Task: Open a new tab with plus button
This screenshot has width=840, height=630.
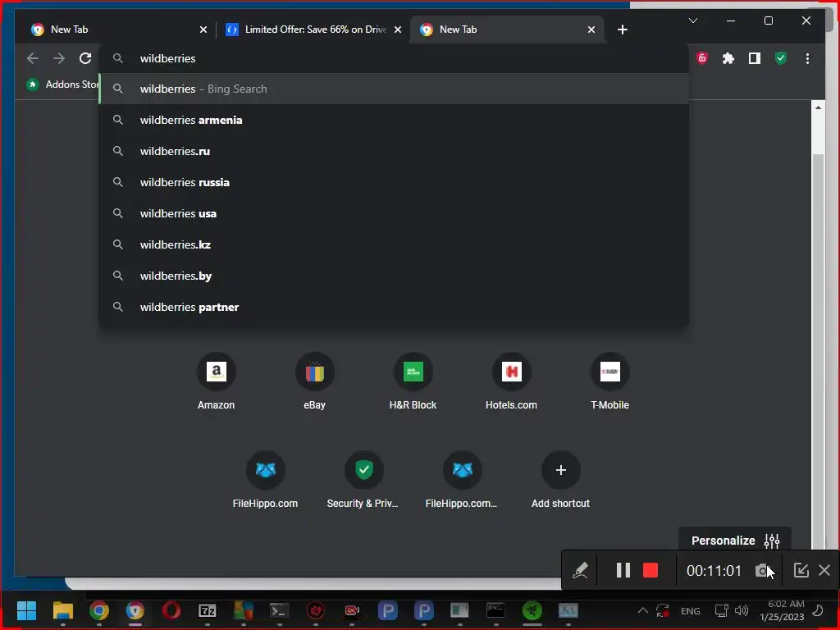Action: (x=622, y=30)
